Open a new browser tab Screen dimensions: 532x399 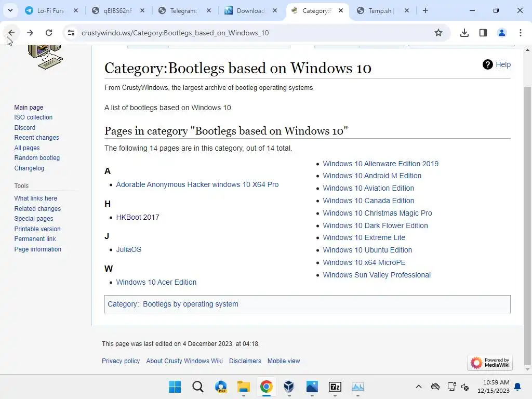tap(425, 10)
